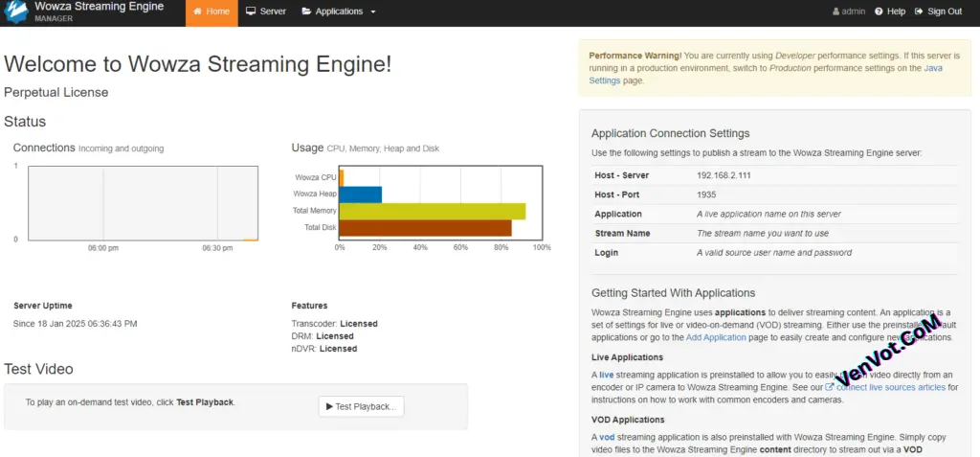Click 'Since 18 Jan 2025 06:36:43 PM' text
The image size is (980, 457).
[75, 324]
